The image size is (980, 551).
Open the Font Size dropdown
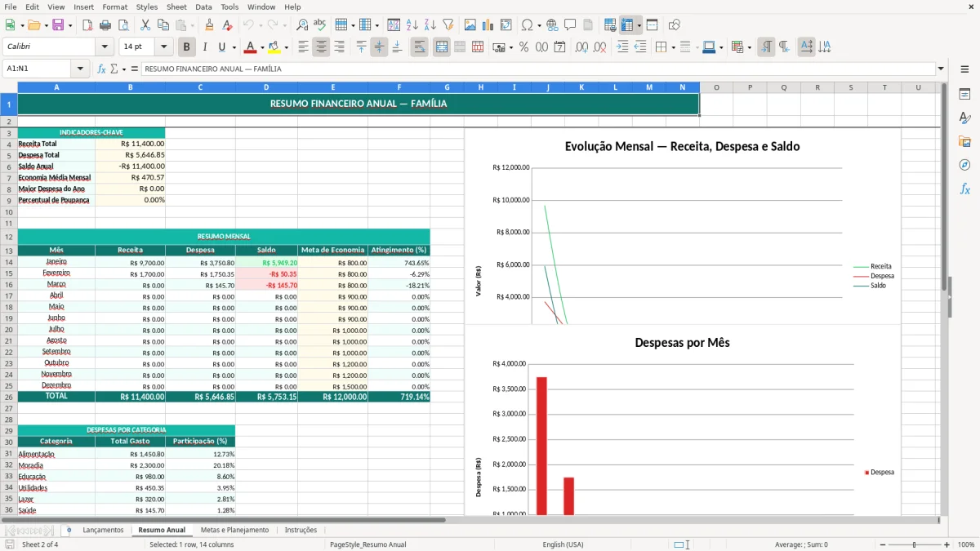163,47
